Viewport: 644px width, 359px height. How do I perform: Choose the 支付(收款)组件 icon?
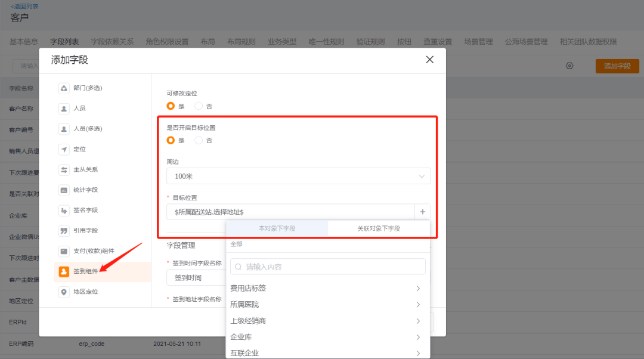coord(64,251)
